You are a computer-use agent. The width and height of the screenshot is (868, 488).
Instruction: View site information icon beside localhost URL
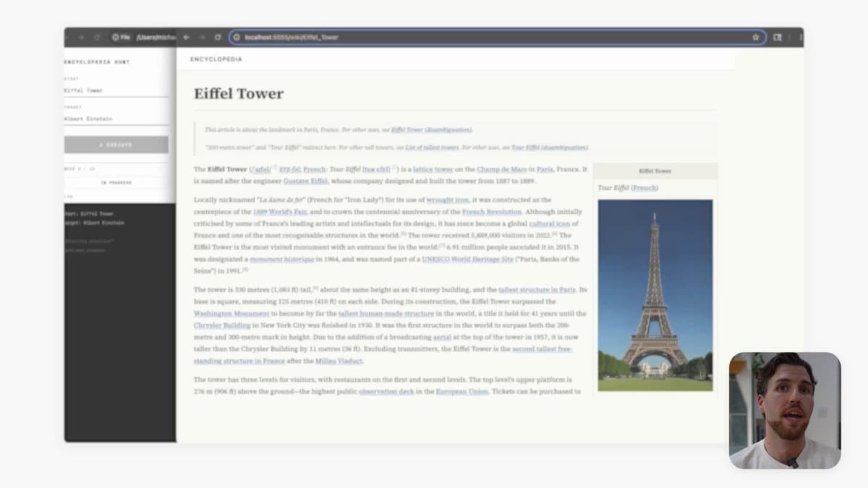[237, 37]
